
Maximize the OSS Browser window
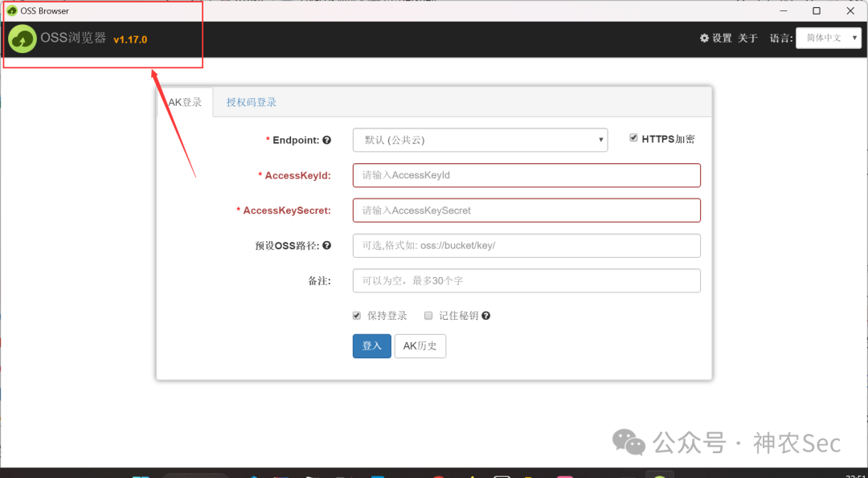click(x=817, y=10)
